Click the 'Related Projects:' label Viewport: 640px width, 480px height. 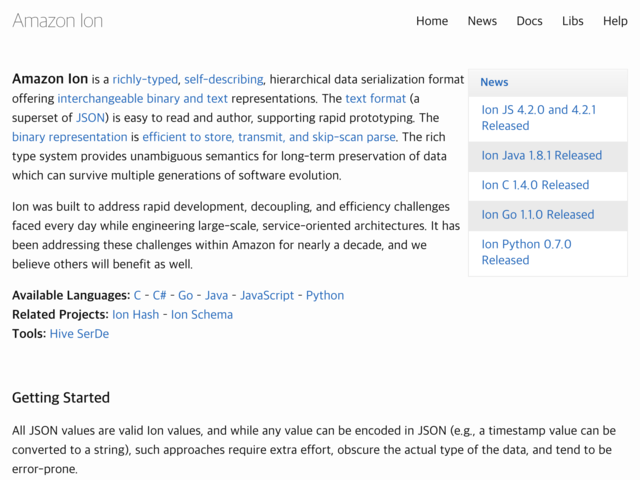pos(60,314)
